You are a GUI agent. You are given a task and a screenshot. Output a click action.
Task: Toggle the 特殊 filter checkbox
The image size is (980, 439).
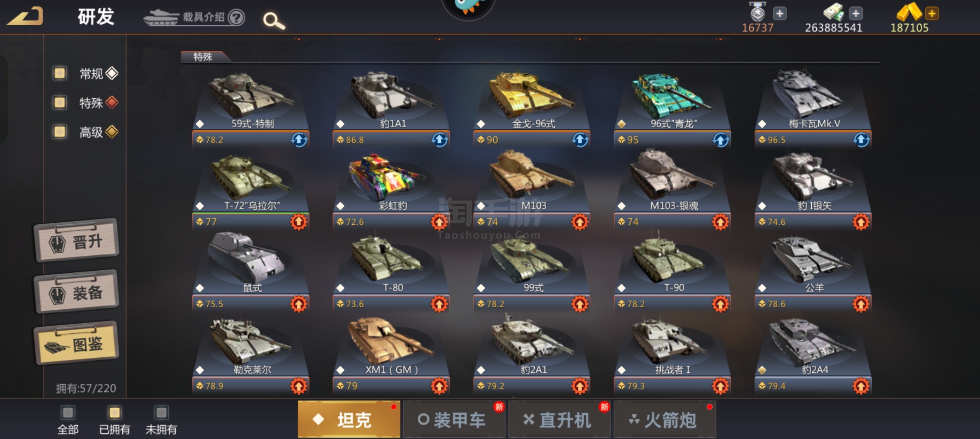click(60, 102)
